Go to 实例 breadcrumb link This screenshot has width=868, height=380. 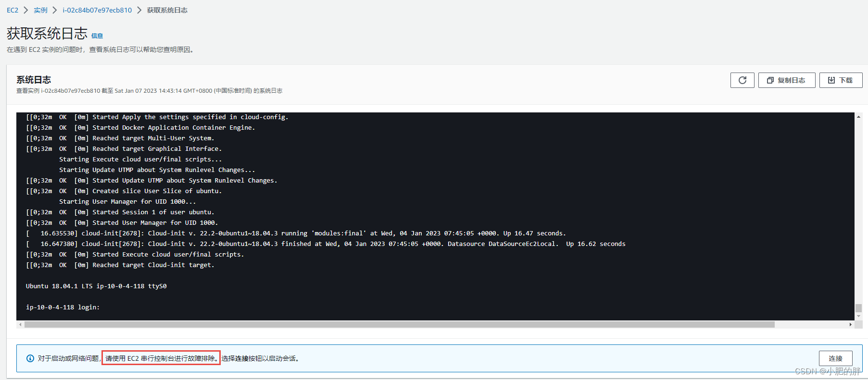pos(40,10)
